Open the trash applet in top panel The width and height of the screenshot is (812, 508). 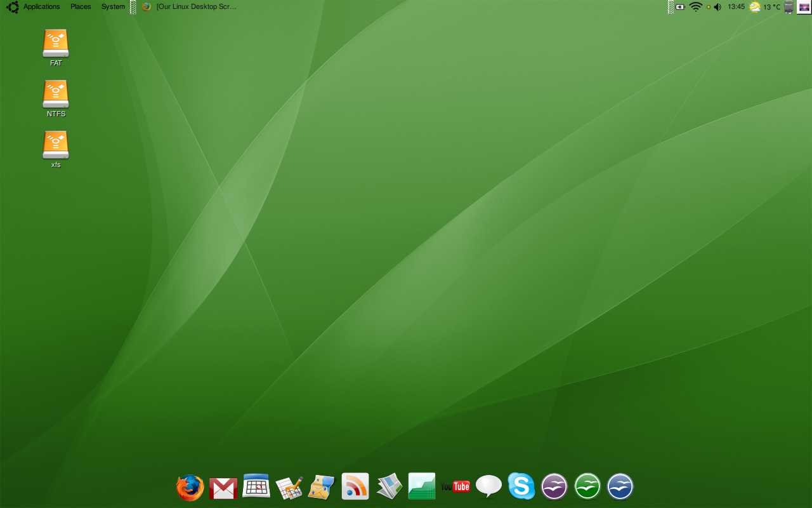[789, 7]
